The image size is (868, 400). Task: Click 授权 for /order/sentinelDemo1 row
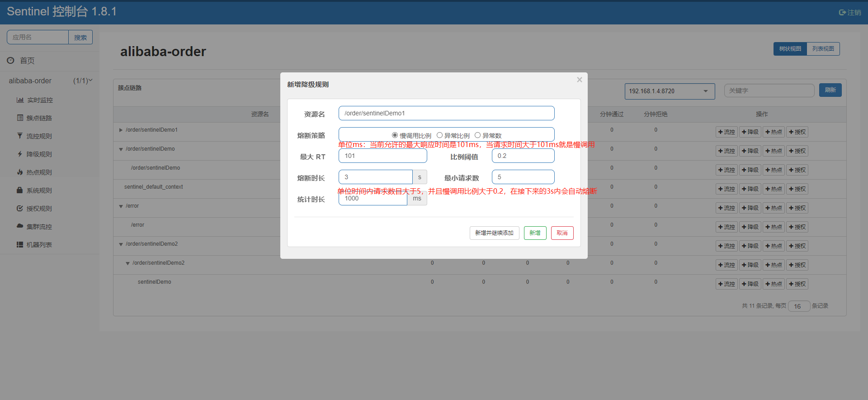(x=797, y=132)
